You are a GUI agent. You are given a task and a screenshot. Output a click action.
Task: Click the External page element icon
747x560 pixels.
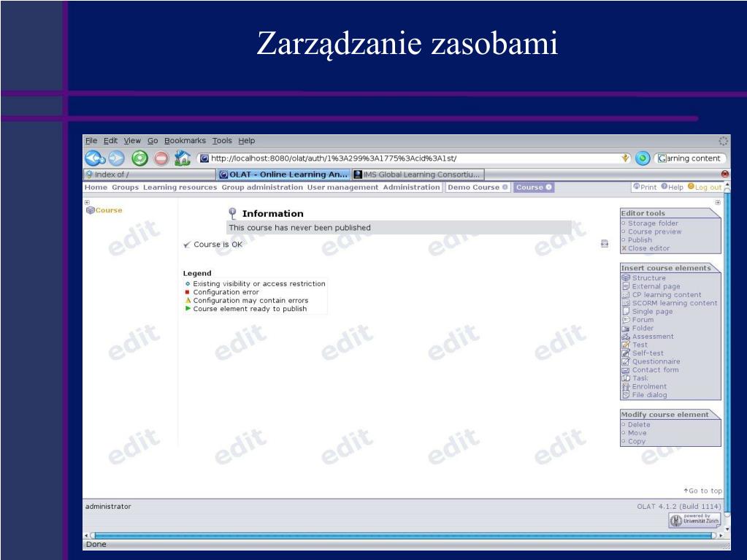[x=626, y=286]
